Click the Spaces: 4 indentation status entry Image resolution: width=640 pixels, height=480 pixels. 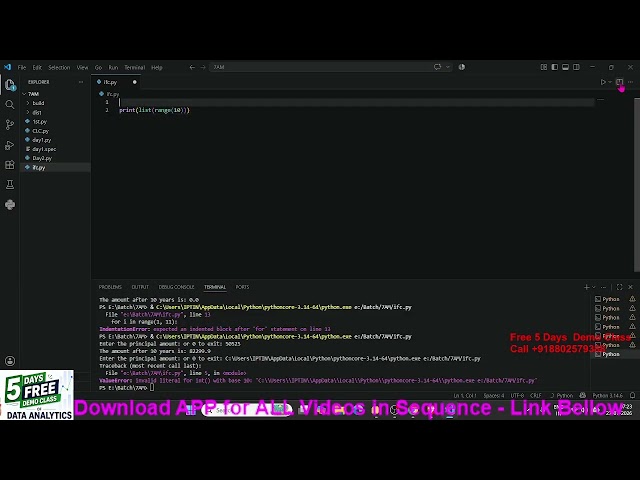tap(494, 396)
